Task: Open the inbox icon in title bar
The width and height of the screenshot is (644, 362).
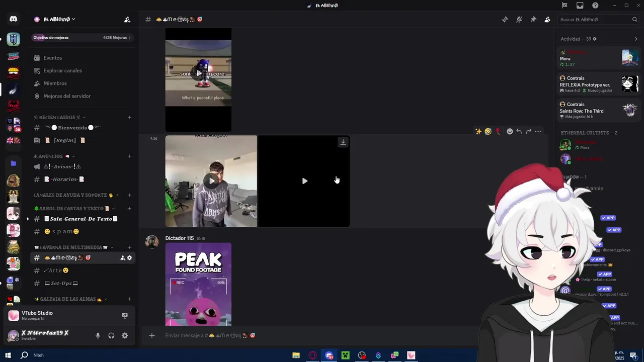Action: [x=580, y=6]
